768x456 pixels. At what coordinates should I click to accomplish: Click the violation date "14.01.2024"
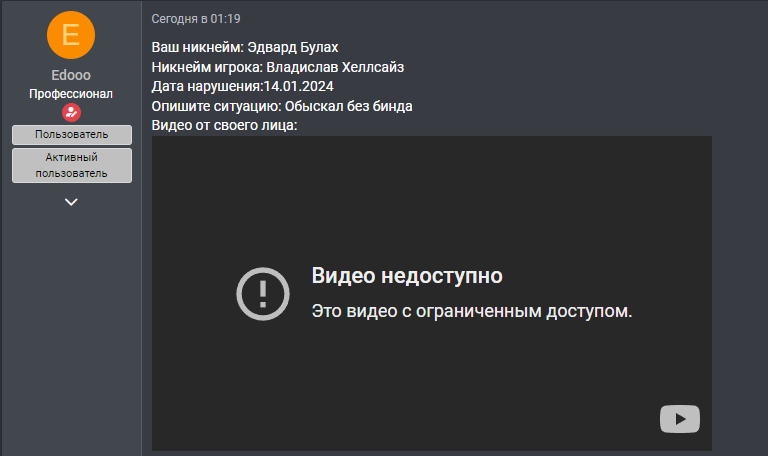click(300, 86)
